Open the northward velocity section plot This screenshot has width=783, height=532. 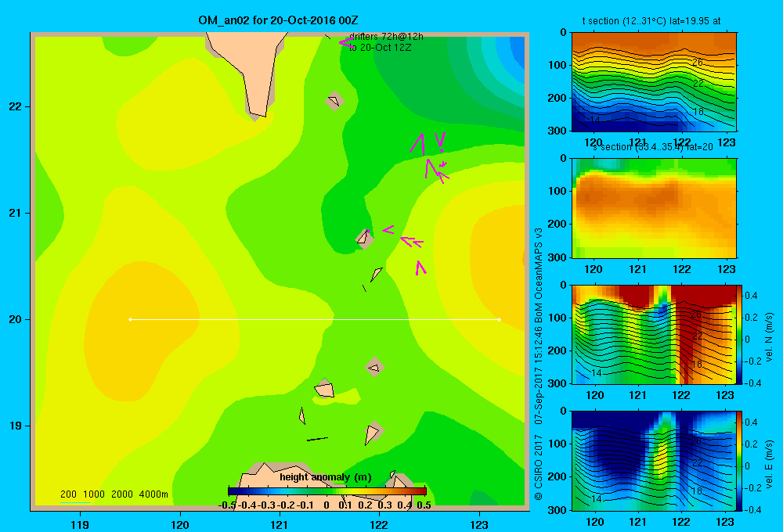[654, 334]
